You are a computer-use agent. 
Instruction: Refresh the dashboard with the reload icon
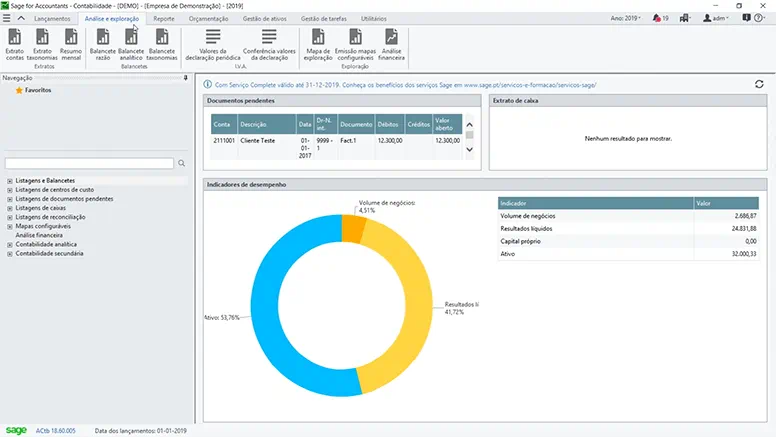pyautogui.click(x=760, y=85)
